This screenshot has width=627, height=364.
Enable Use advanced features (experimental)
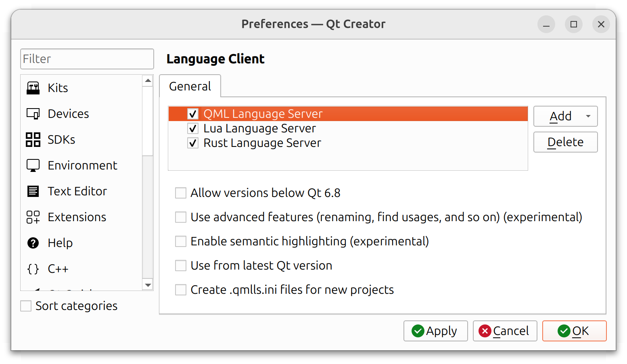180,217
